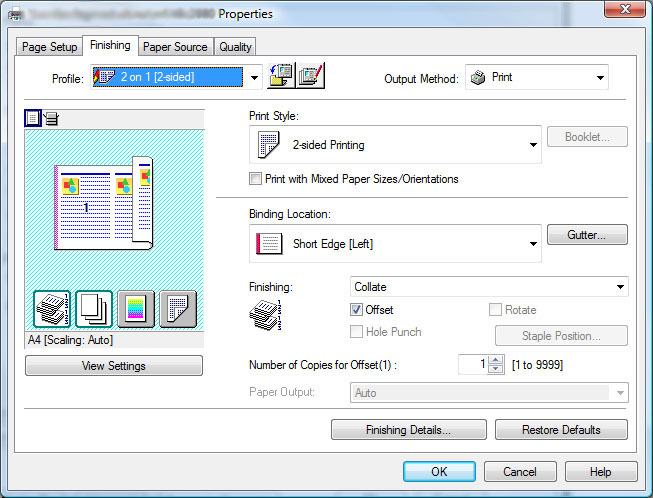Click Restore Defaults
The image size is (653, 498).
[x=561, y=429]
